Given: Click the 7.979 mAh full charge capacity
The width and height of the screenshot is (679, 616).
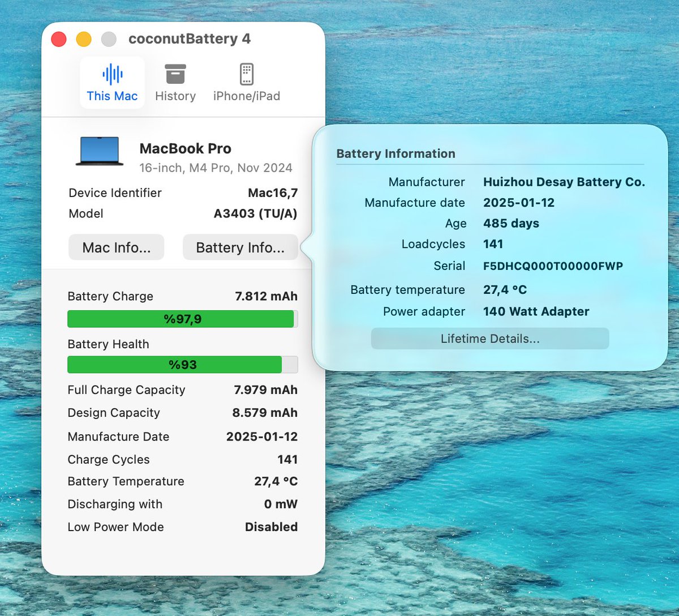Looking at the screenshot, I should (265, 390).
